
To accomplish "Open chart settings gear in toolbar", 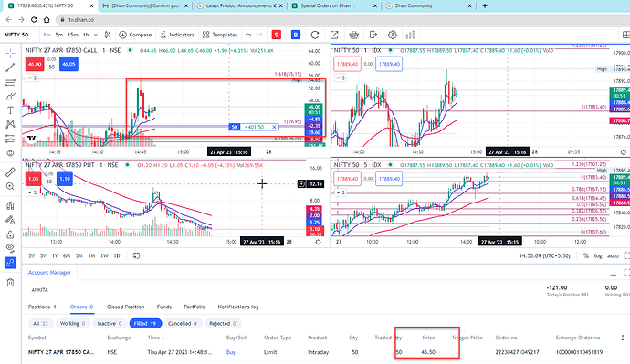I will [392, 35].
